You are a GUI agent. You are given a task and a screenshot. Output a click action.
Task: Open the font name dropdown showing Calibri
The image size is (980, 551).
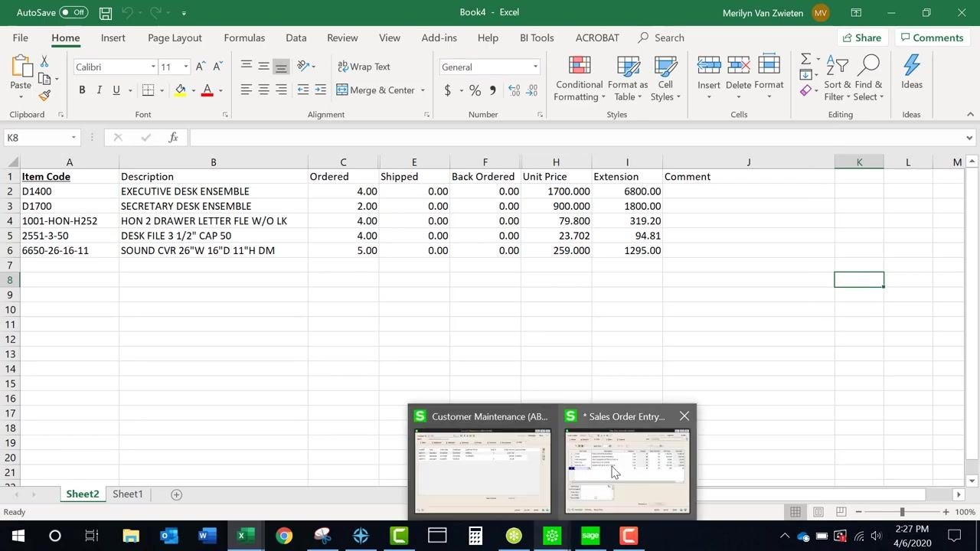tap(153, 67)
